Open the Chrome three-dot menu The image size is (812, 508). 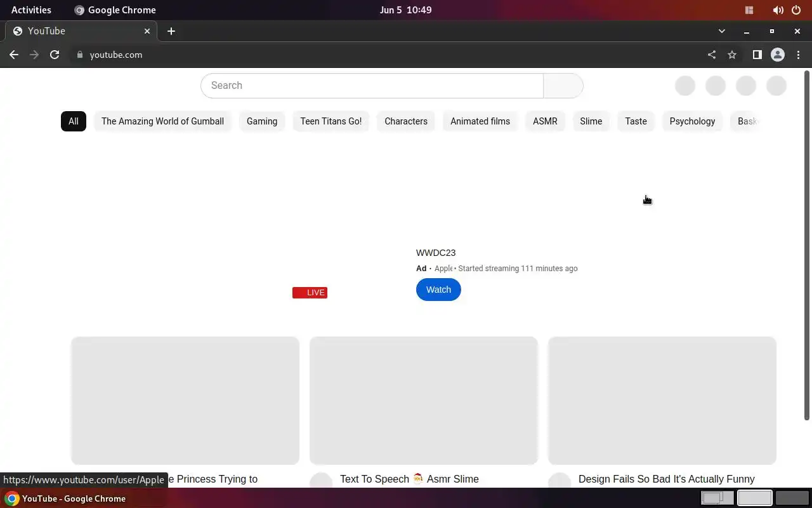798,55
